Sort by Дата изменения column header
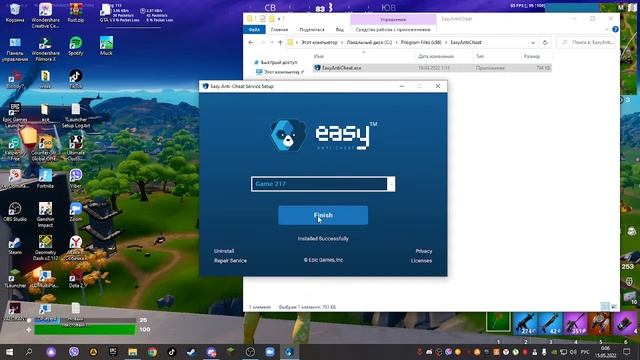Image resolution: width=640 pixels, height=360 pixels. click(x=436, y=56)
